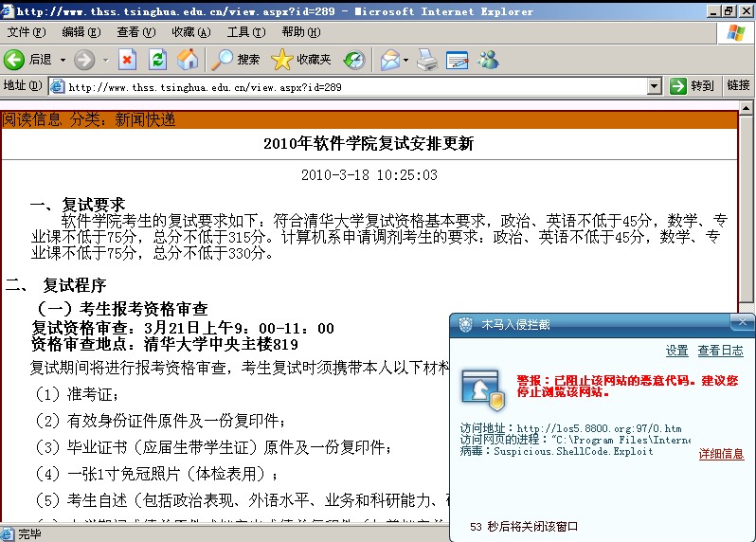The width and height of the screenshot is (756, 542).
Task: Open the History toolbar icon
Action: coord(353,60)
